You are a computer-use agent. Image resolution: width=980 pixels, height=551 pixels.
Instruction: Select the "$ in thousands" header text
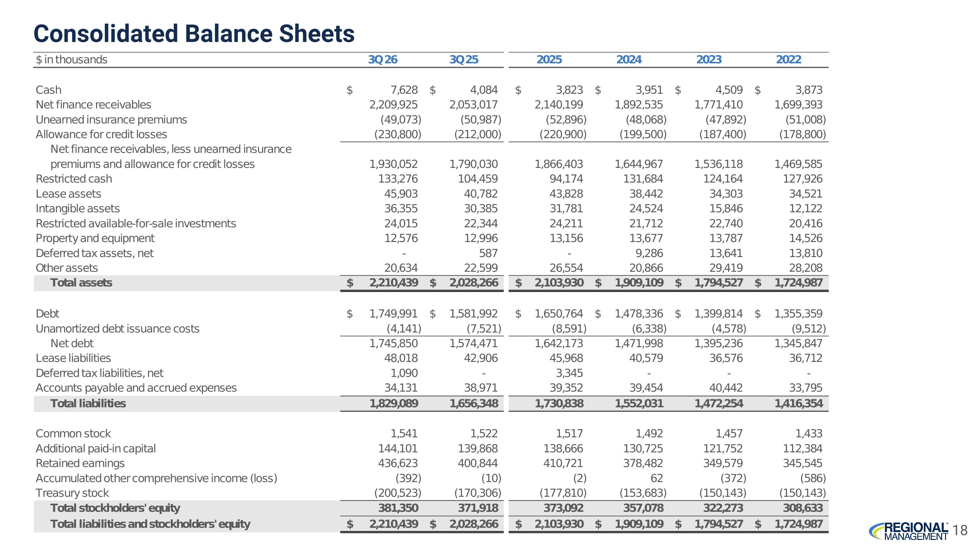point(72,60)
